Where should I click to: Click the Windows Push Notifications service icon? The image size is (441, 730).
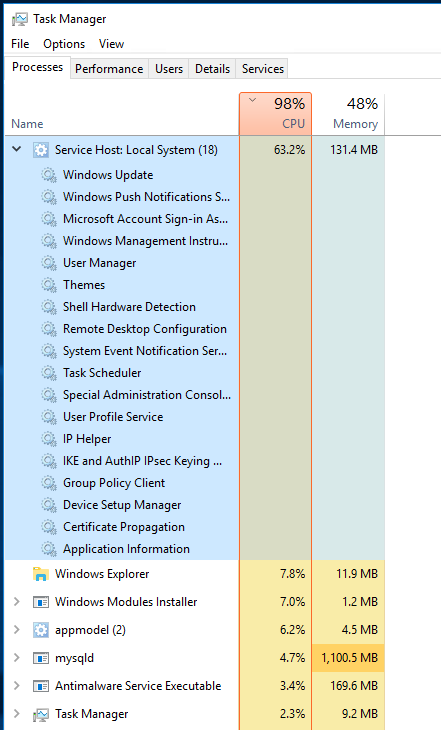click(48, 197)
